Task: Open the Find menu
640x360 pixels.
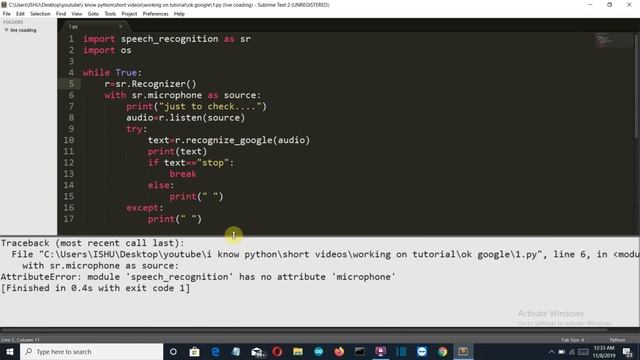Action: 61,14
